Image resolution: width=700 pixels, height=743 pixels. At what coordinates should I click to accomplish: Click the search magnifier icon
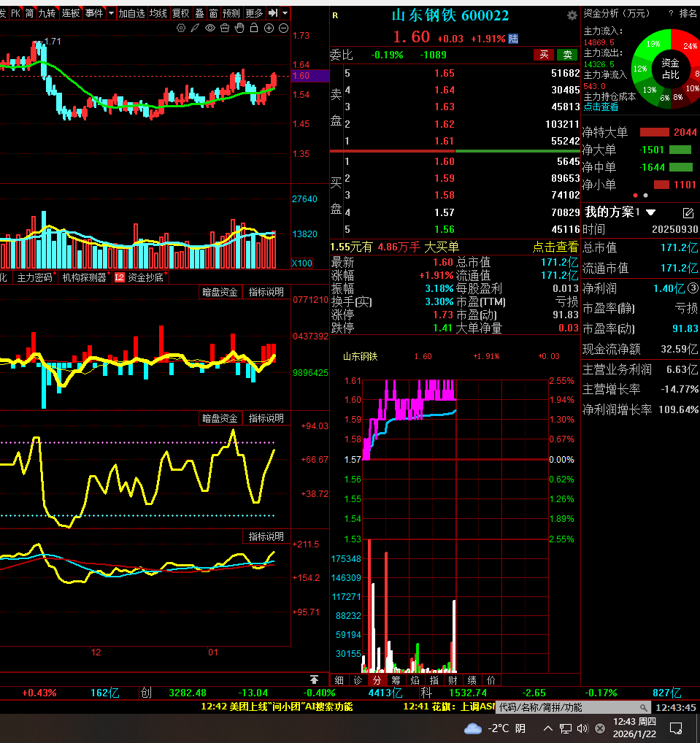[x=643, y=707]
